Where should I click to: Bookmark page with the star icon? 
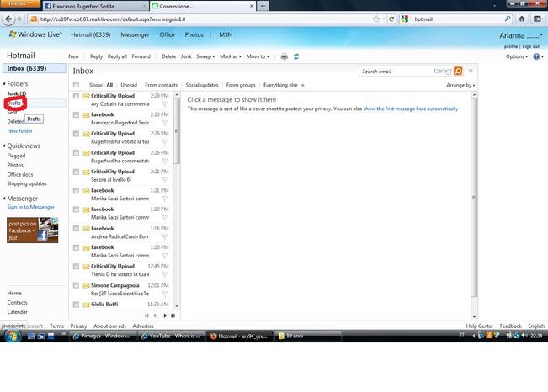tap(376, 19)
